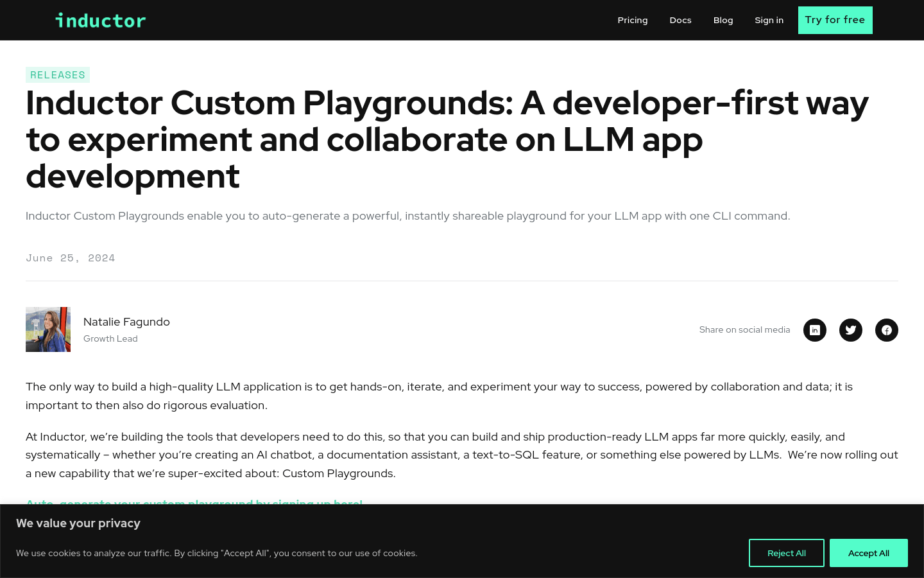Click 'Share on social media' label

pos(745,329)
